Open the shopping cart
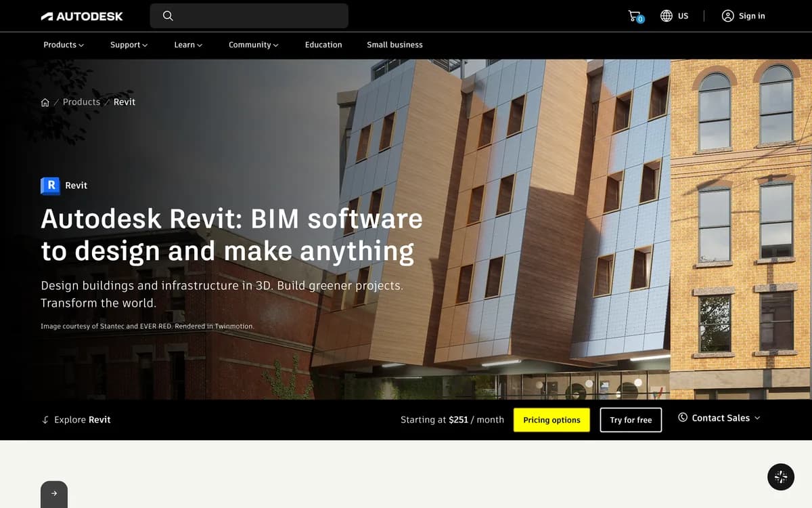The width and height of the screenshot is (812, 508). 635,16
